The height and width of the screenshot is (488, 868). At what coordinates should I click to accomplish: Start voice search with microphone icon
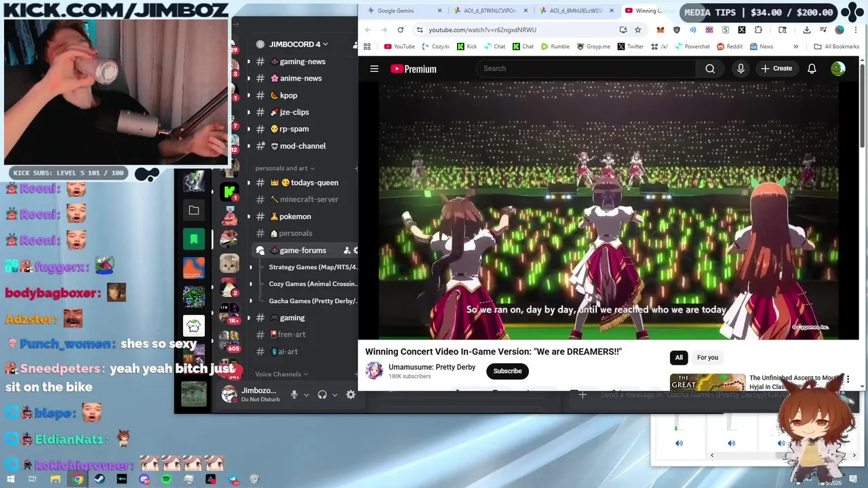click(x=741, y=68)
